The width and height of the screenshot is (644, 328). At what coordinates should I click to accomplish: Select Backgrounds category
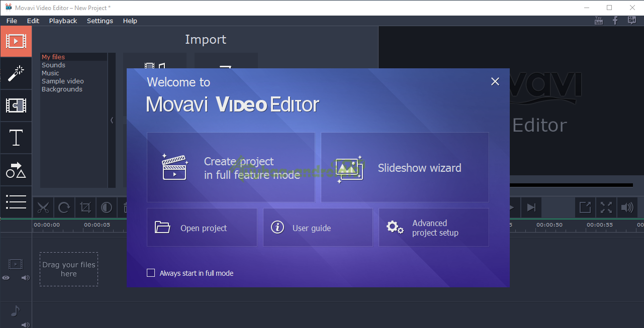(73, 89)
